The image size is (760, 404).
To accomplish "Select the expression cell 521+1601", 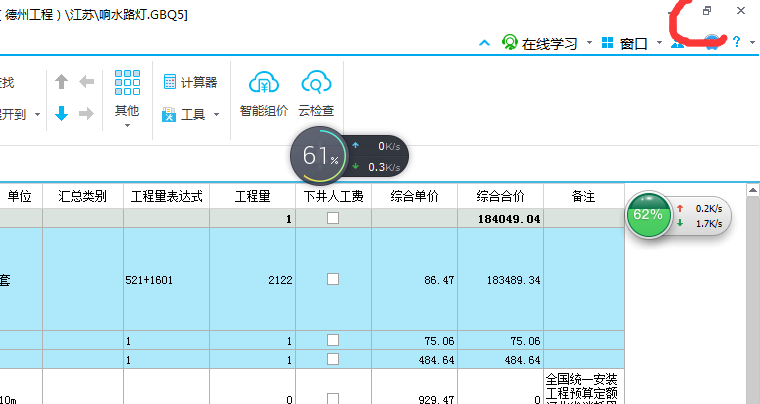I will click(x=166, y=280).
